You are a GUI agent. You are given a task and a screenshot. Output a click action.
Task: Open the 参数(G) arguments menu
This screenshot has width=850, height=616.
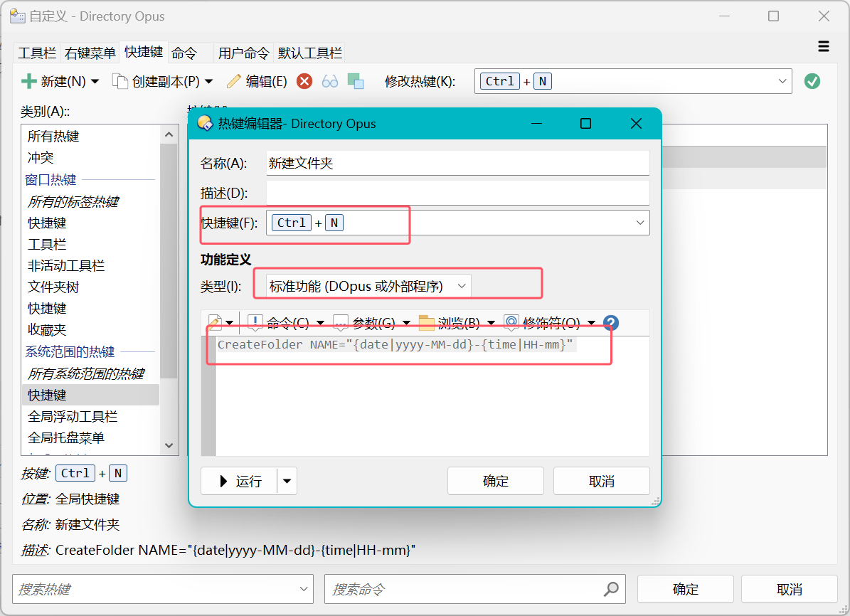click(372, 323)
